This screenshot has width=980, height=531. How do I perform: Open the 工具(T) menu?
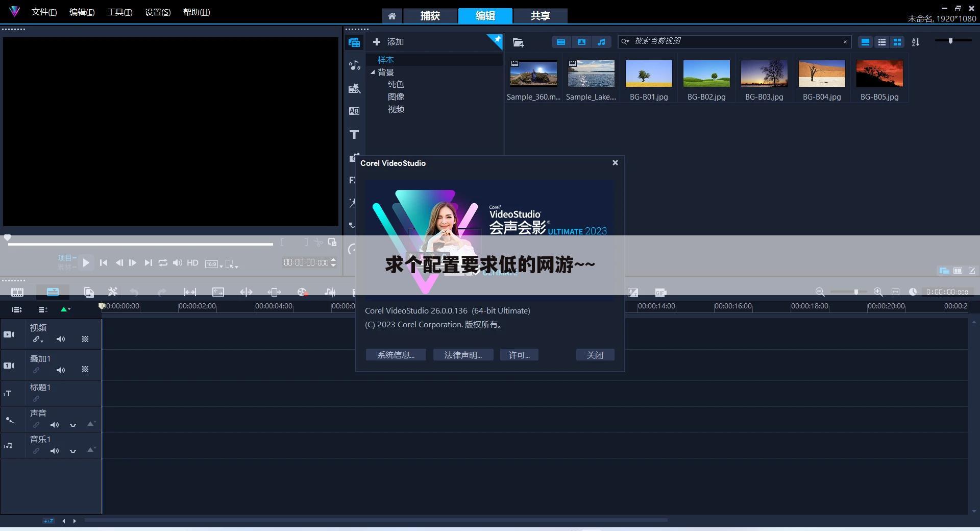(x=120, y=12)
